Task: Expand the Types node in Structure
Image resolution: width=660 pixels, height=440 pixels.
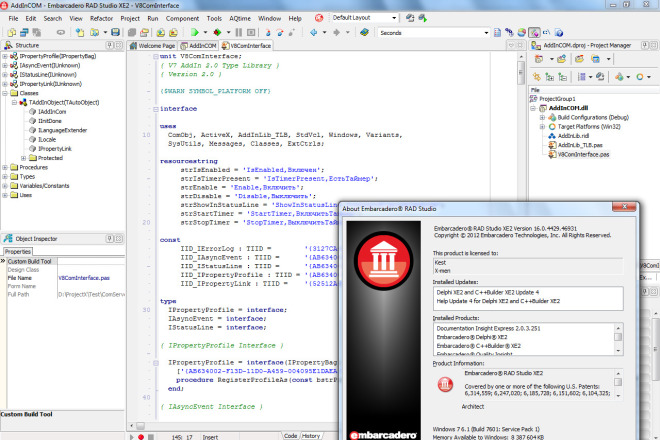Action: click(5, 176)
